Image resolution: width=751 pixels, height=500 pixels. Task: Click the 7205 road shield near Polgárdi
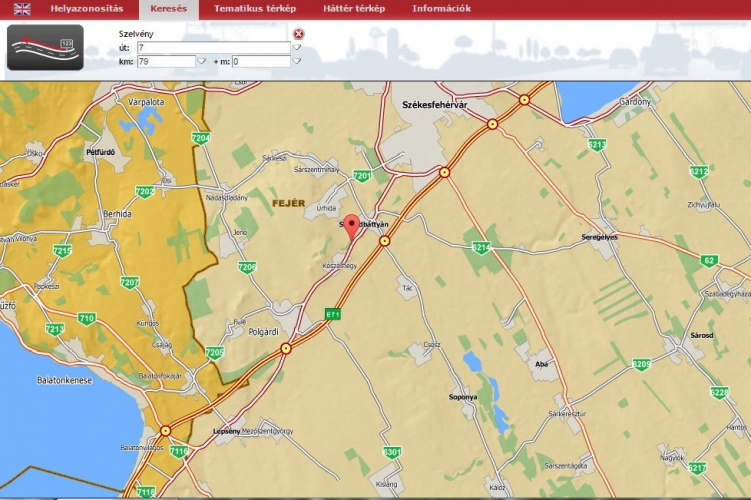(x=215, y=352)
